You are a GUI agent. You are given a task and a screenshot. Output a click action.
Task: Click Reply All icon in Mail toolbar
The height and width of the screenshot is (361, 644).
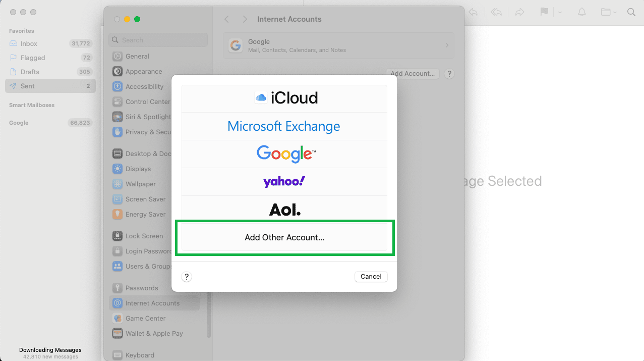(x=496, y=12)
